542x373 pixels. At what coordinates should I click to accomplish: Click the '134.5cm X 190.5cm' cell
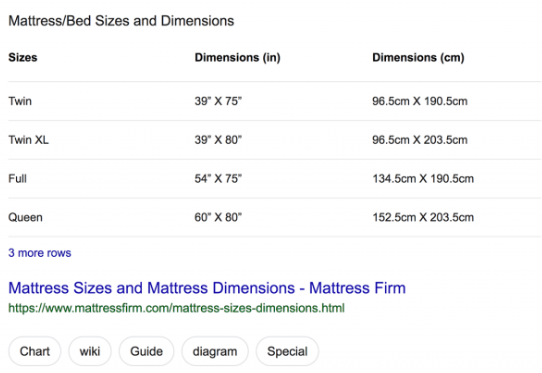click(423, 179)
